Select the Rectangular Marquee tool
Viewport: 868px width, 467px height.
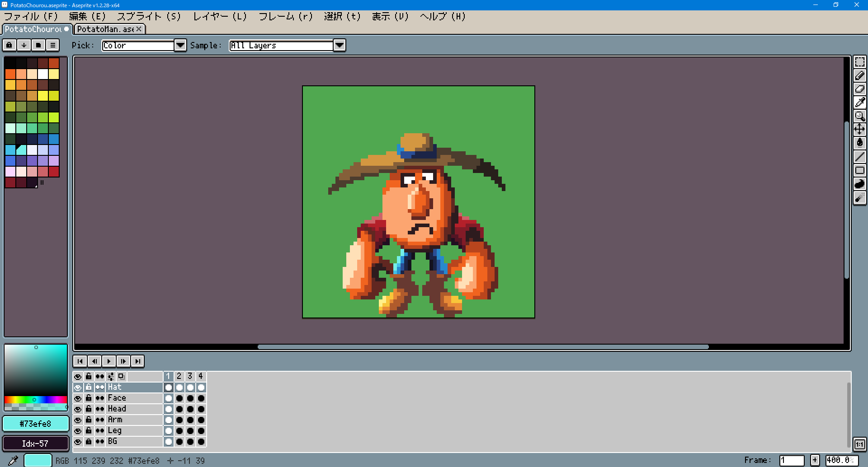pos(859,62)
